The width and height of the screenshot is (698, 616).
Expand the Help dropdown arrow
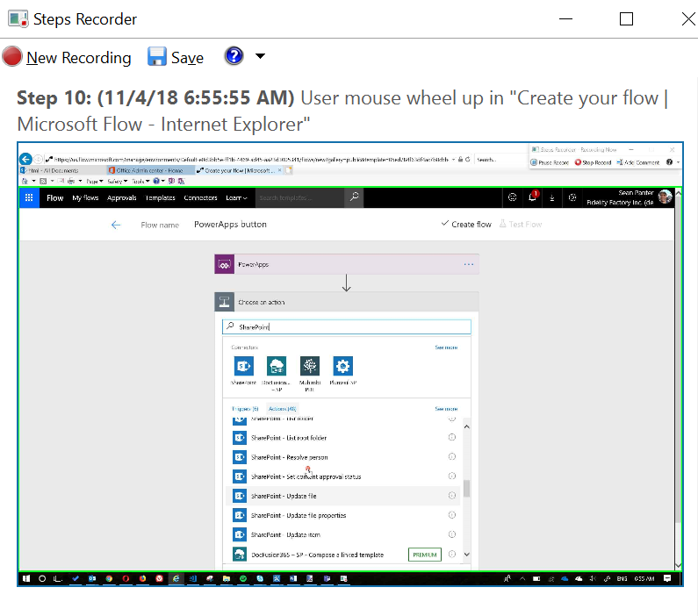coord(260,56)
